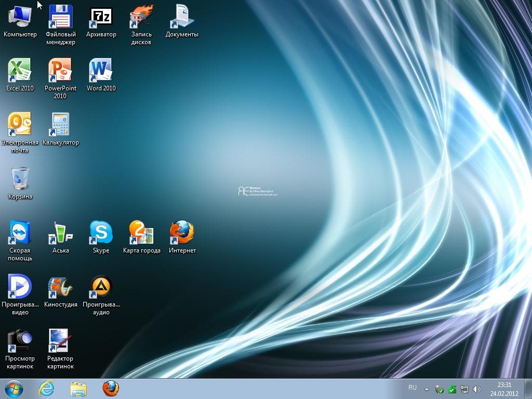Launch Firefox from the taskbar
Viewport: 532px width, 399px height.
111,389
